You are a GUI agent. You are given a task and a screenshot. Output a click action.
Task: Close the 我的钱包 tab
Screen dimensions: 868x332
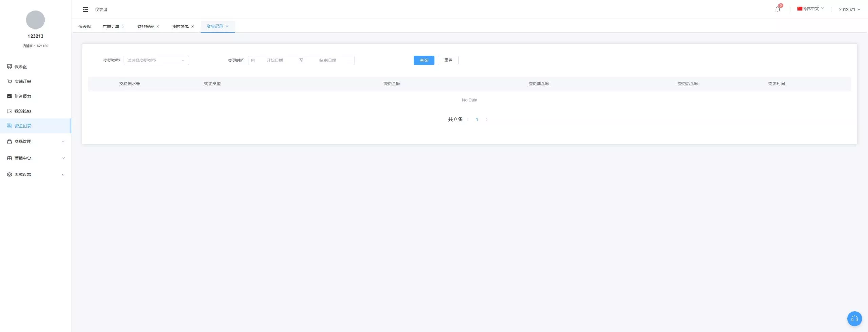(192, 27)
